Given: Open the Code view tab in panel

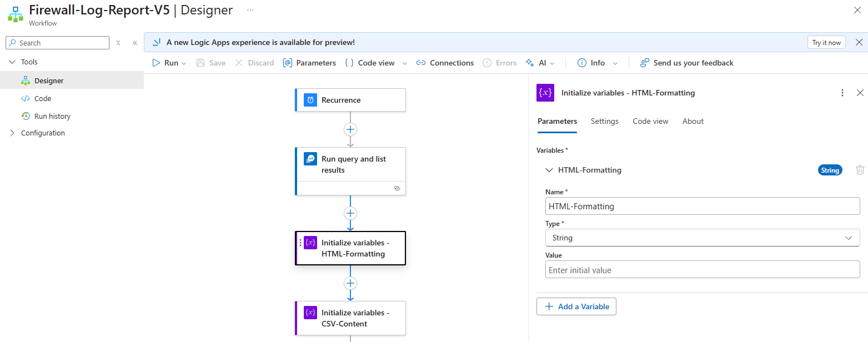Looking at the screenshot, I should (x=650, y=121).
